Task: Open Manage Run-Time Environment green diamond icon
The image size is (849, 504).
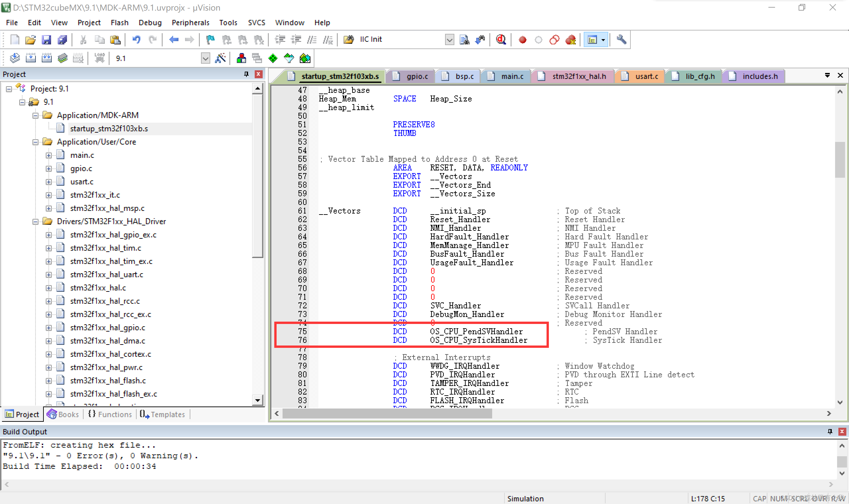Action: click(273, 58)
